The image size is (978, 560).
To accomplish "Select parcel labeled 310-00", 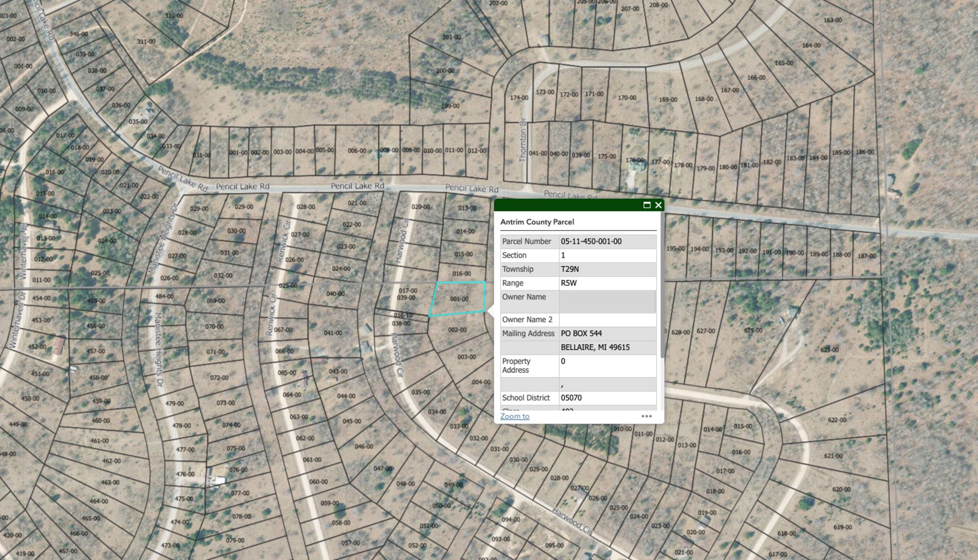I will click(174, 16).
